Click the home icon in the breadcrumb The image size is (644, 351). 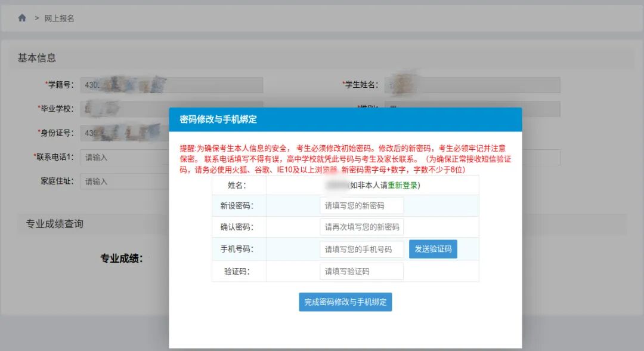pyautogui.click(x=21, y=18)
